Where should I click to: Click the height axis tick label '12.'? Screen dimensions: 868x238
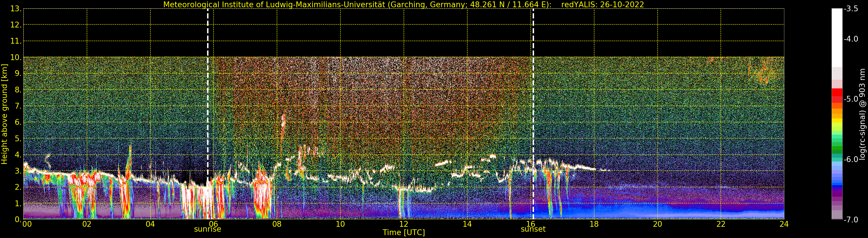tap(16, 25)
